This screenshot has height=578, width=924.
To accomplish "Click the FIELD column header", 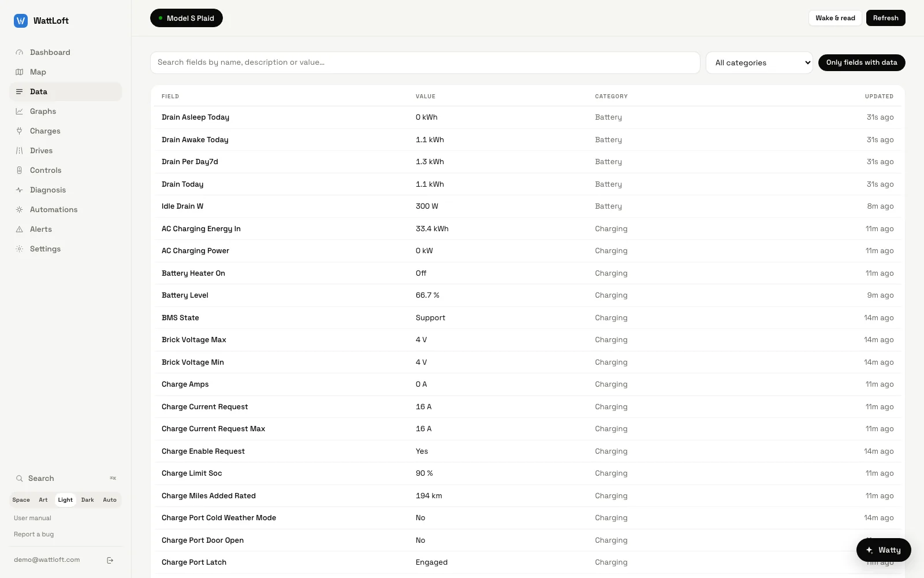I will 170,97.
